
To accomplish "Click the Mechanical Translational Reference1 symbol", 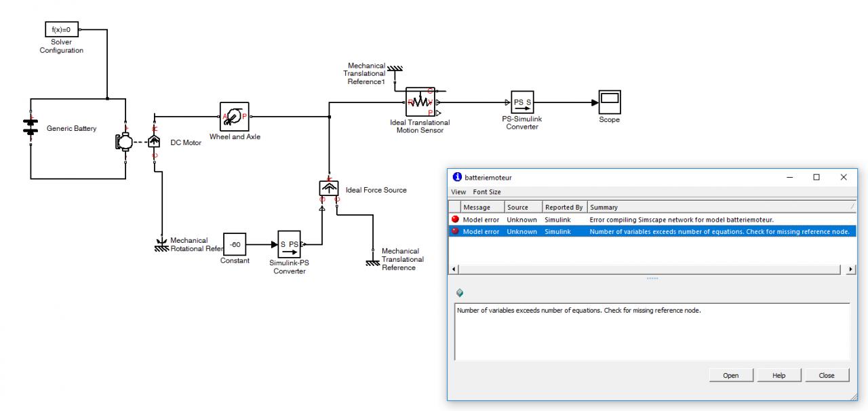I will pos(395,68).
